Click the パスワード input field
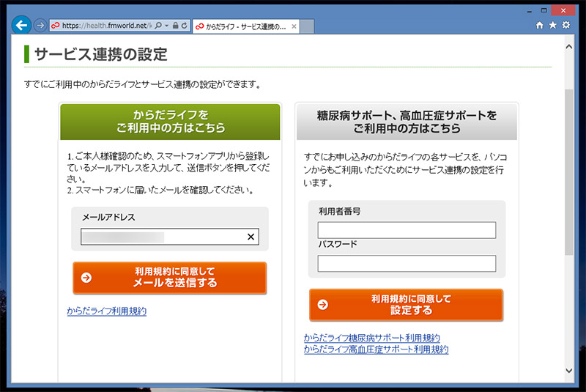 coord(407,263)
